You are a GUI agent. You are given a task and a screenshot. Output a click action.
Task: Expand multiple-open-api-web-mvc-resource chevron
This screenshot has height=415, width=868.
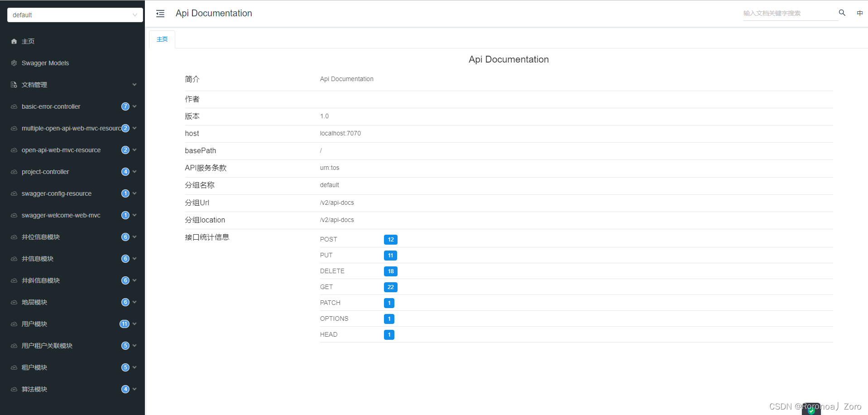[134, 128]
